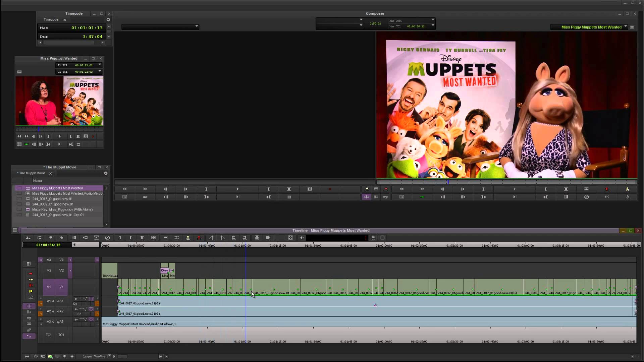Screen dimensions: 644x362
Task: Open source monitor clip name dropdown
Action: pyautogui.click(x=197, y=26)
